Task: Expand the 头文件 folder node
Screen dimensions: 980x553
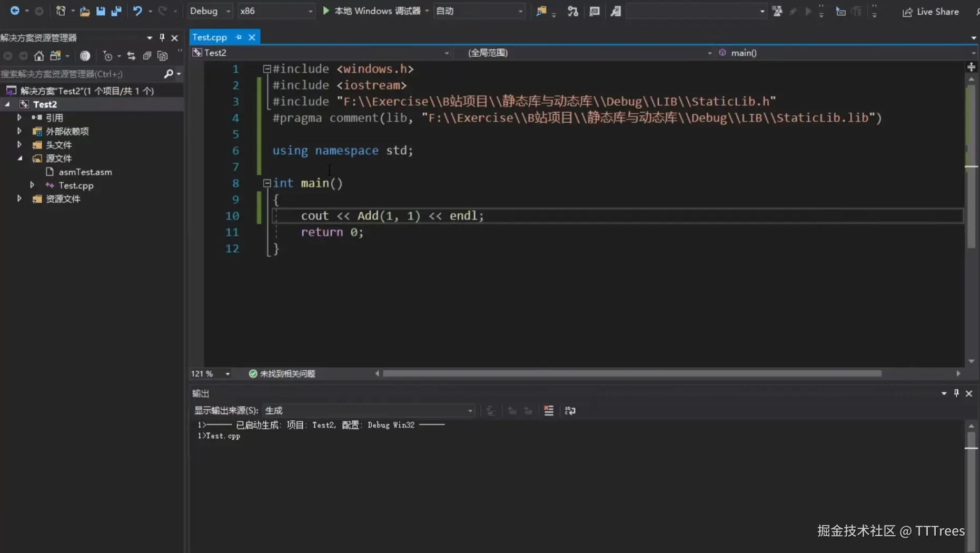Action: (x=20, y=145)
